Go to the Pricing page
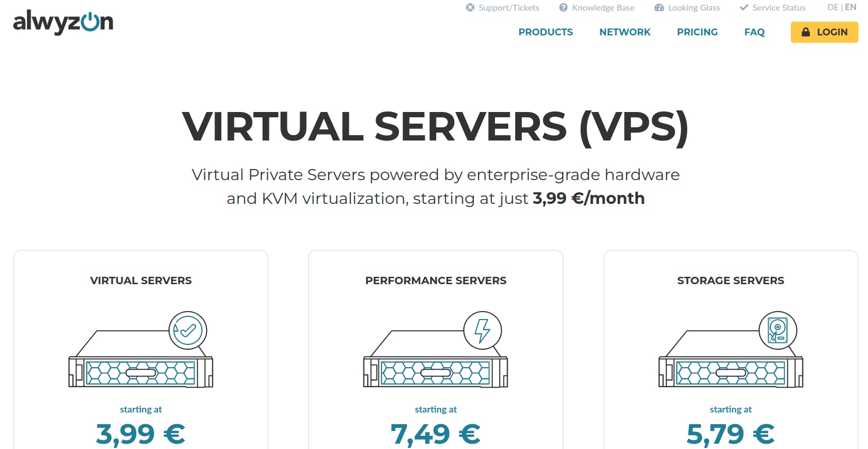This screenshot has width=868, height=449. click(697, 32)
